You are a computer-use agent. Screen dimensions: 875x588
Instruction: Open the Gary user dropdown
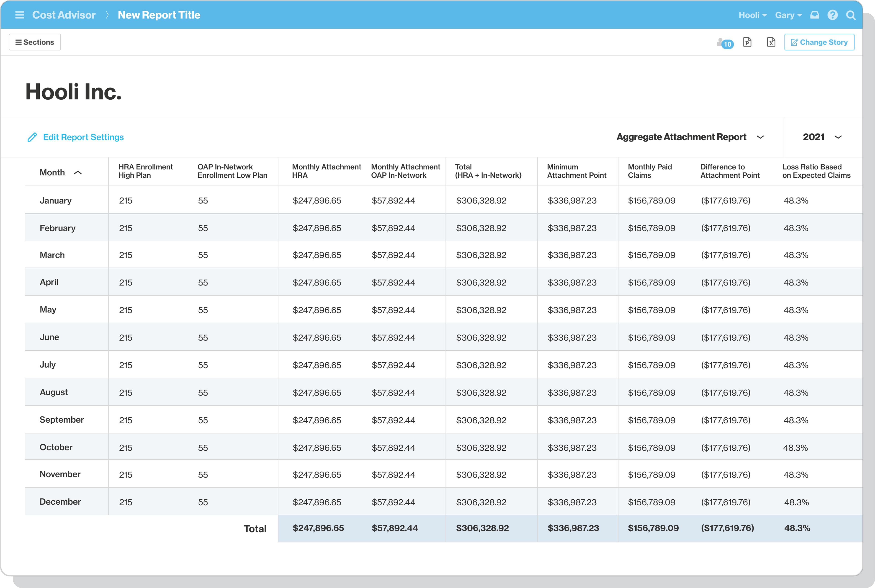[x=788, y=15]
